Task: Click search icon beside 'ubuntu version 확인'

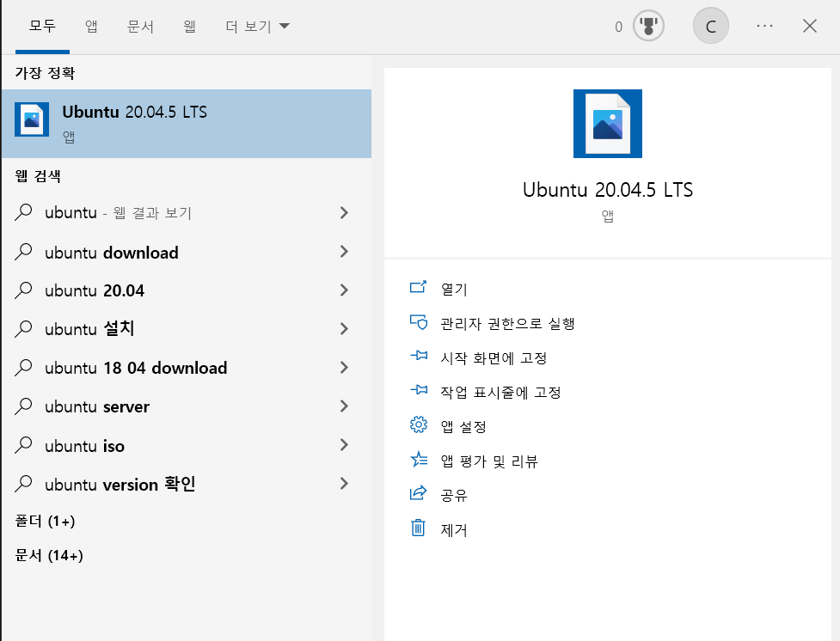Action: point(23,484)
